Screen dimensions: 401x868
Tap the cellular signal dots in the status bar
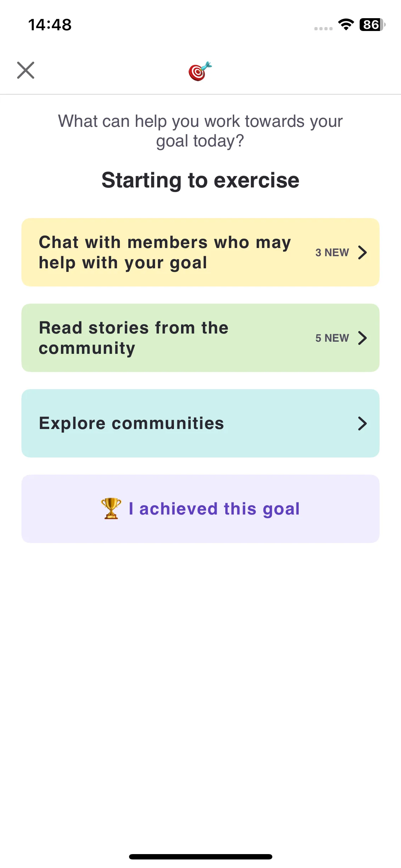pos(323,29)
